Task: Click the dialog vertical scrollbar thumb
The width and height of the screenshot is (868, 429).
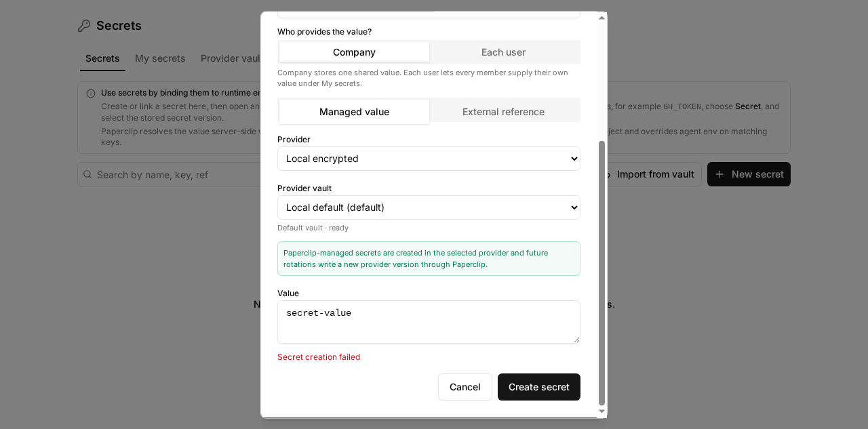Action: click(601, 273)
